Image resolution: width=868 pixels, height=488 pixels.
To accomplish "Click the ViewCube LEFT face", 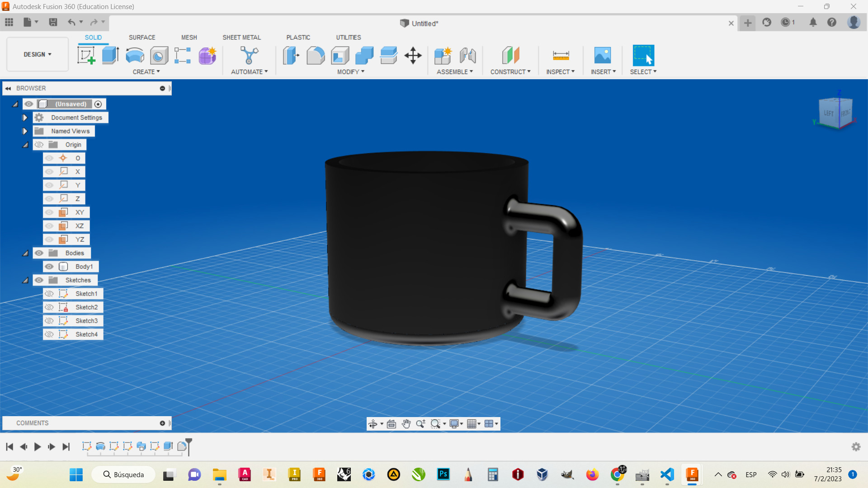I will [829, 113].
